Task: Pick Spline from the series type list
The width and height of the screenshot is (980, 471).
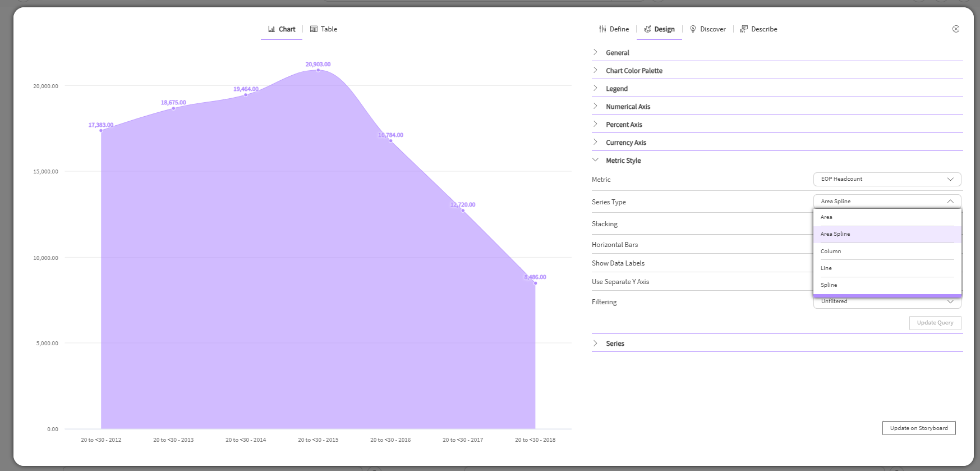Action: point(829,285)
